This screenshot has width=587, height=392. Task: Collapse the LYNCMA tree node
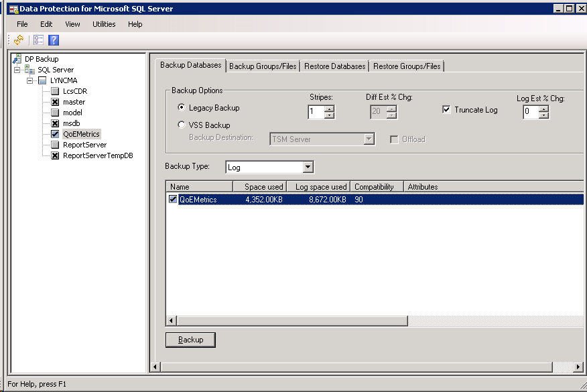point(30,80)
